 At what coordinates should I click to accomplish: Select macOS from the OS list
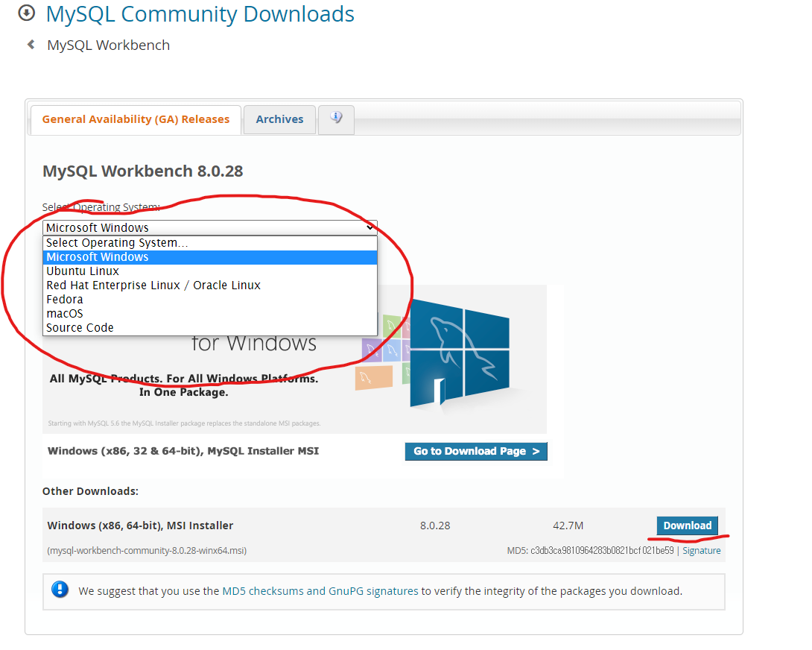[x=210, y=314]
